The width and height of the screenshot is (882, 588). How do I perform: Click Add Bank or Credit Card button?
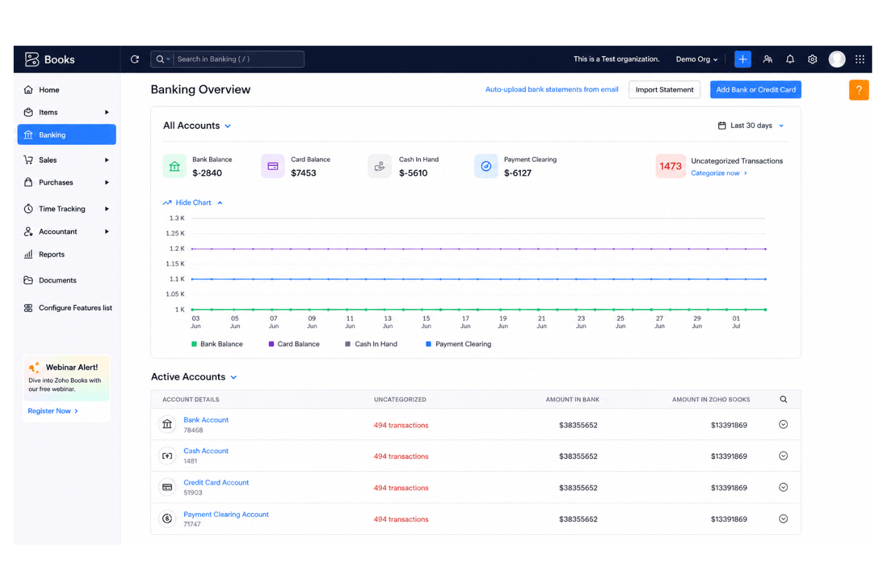756,90
